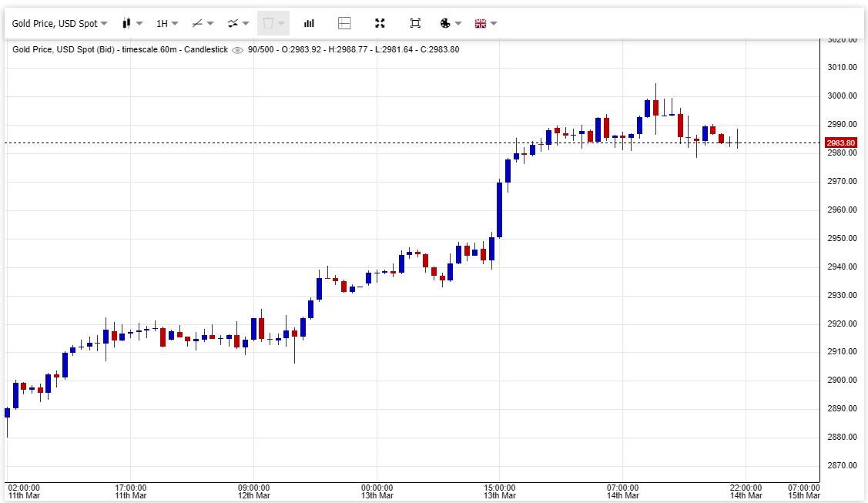Toggle the crosshair grid layout icon
This screenshot has width=868, height=503.
(x=344, y=23)
